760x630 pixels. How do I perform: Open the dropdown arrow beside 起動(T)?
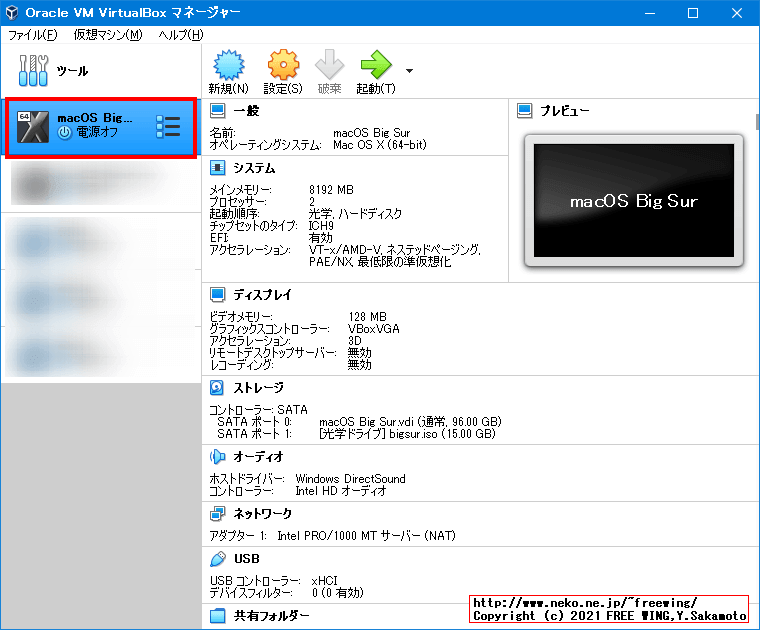[410, 71]
